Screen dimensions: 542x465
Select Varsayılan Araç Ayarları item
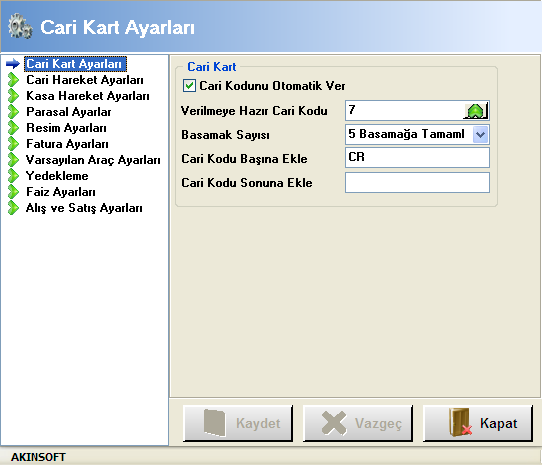coord(93,160)
